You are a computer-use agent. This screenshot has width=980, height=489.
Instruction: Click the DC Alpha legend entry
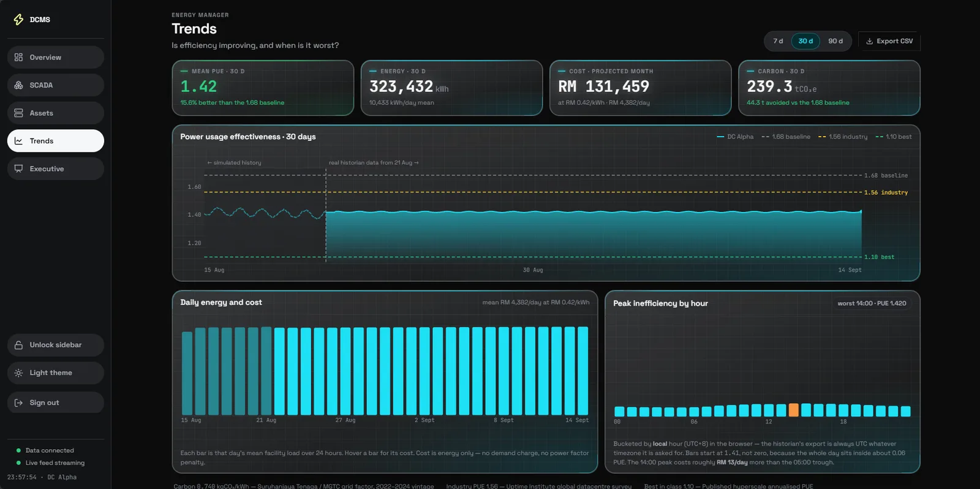[x=735, y=137]
